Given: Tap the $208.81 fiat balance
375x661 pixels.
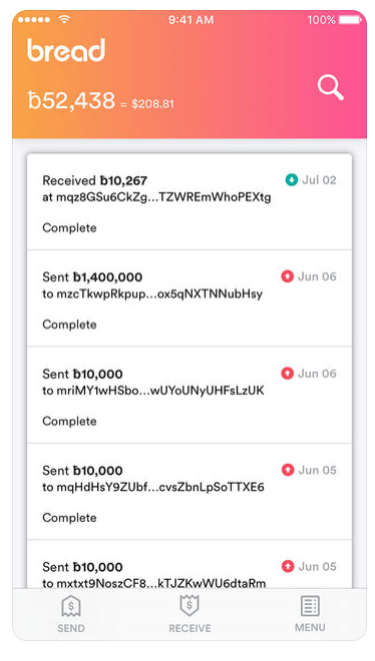Looking at the screenshot, I should (153, 104).
